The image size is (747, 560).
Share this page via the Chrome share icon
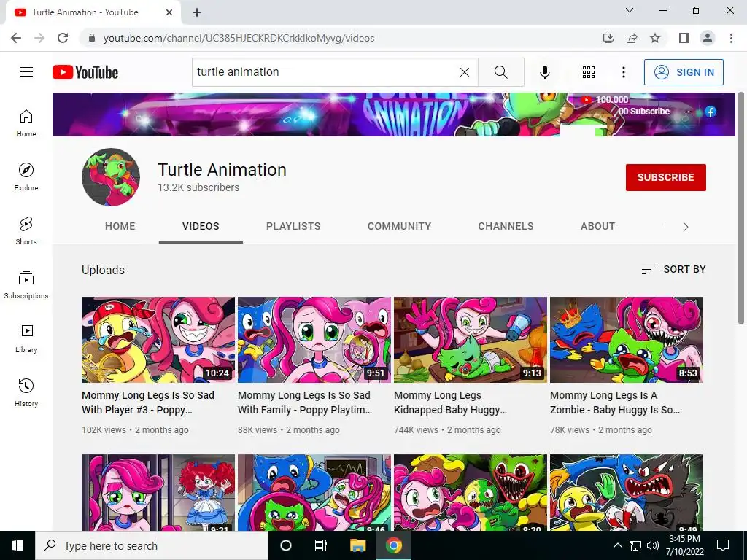point(632,38)
